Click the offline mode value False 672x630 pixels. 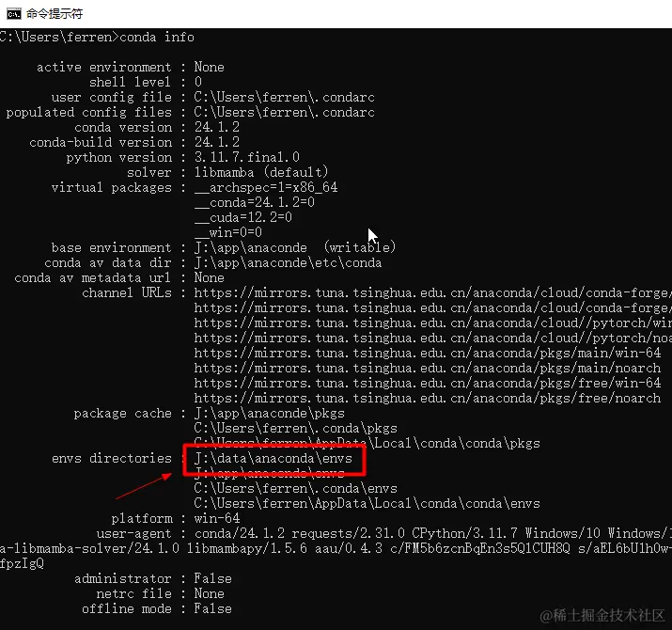[x=213, y=609]
